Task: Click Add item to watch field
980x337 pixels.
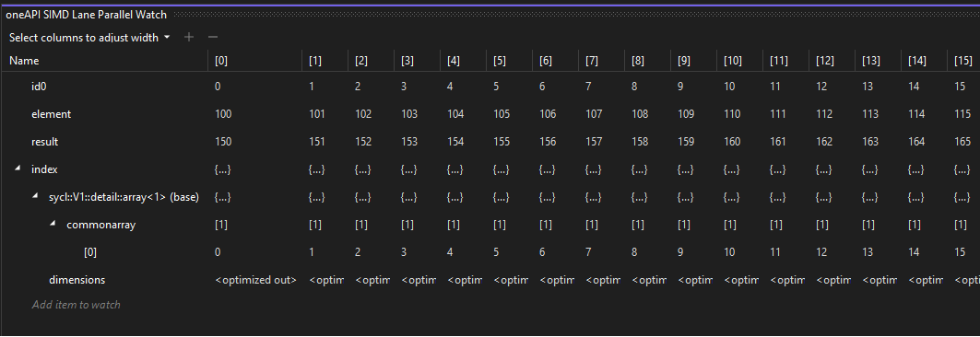Action: (76, 305)
